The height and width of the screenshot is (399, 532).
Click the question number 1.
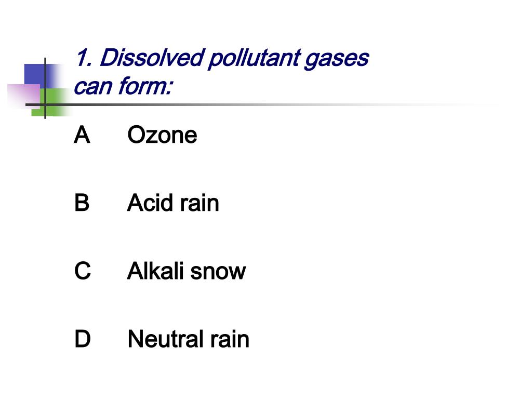[x=84, y=58]
